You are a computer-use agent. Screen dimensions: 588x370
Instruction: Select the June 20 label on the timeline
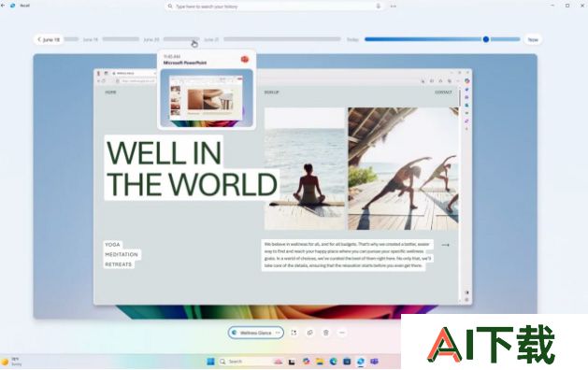(x=151, y=39)
